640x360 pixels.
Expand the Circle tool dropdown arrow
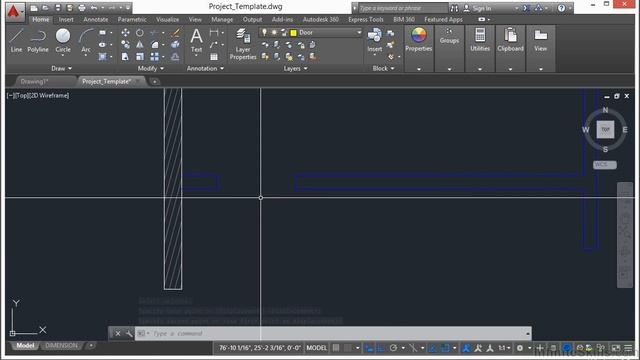click(63, 56)
